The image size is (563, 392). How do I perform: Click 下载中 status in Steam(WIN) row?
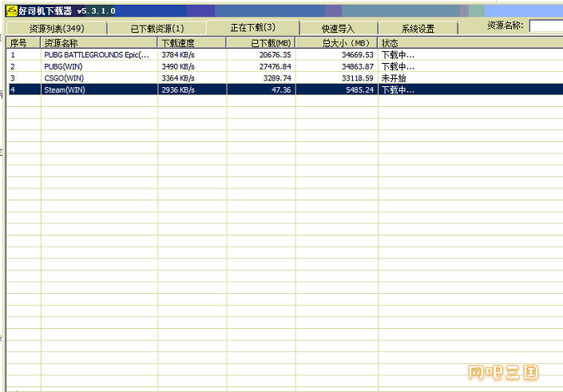point(398,89)
